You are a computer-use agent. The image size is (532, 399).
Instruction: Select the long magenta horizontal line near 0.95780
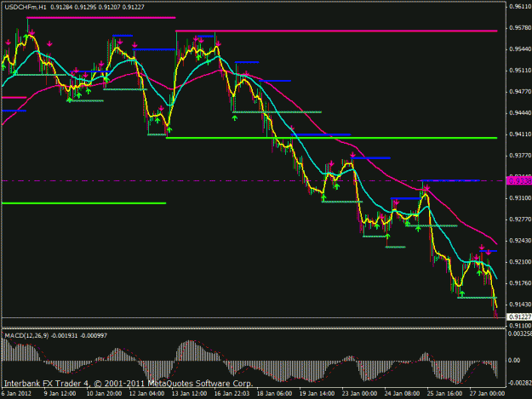[336, 31]
